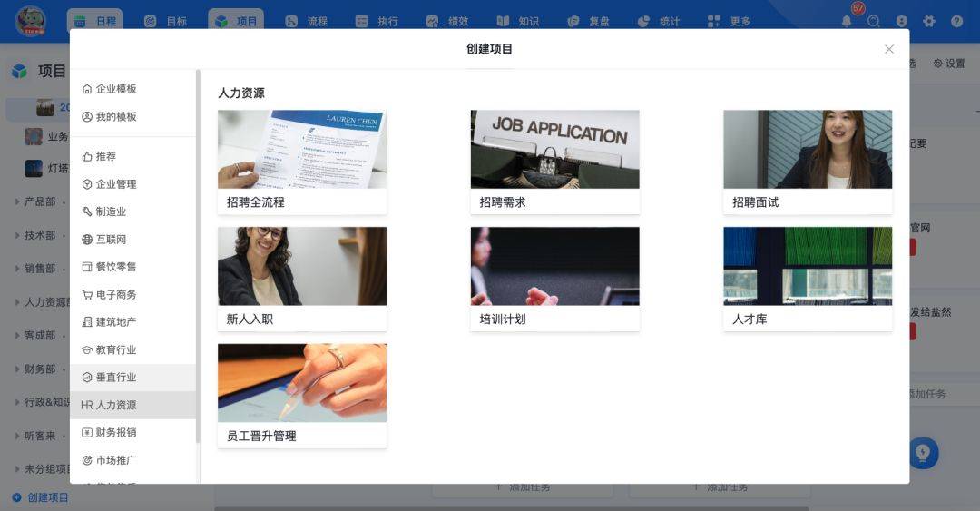Expand the 听客来 group in background sidebar
The width and height of the screenshot is (980, 511).
[17, 436]
